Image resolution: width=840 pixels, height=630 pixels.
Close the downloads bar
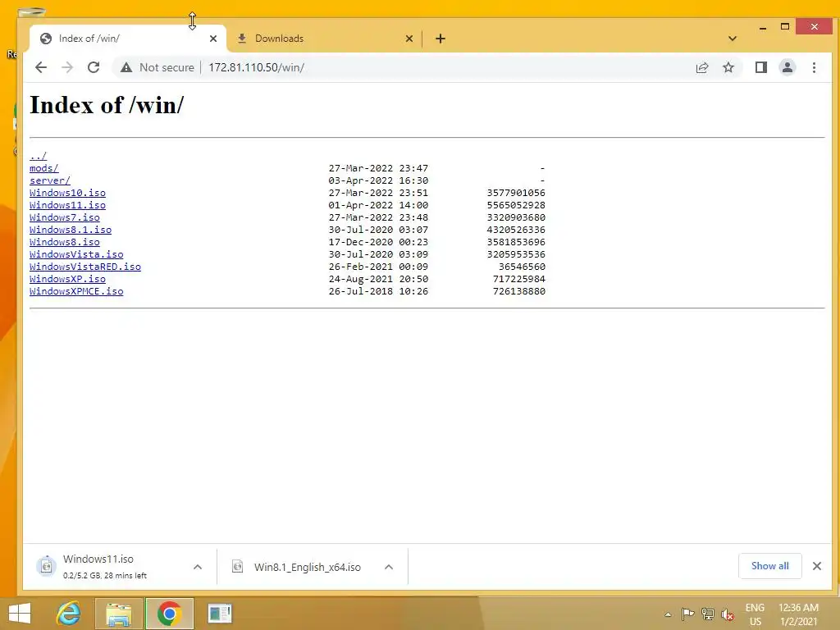tap(817, 566)
